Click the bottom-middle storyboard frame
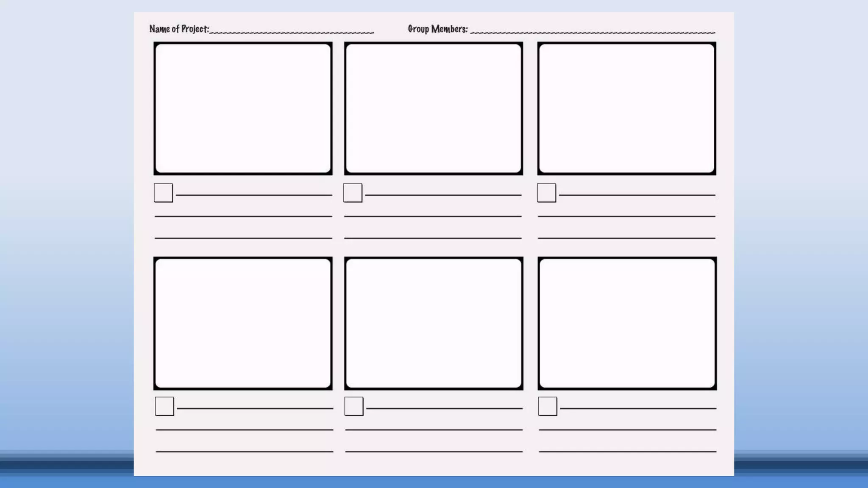868x488 pixels. 433,323
